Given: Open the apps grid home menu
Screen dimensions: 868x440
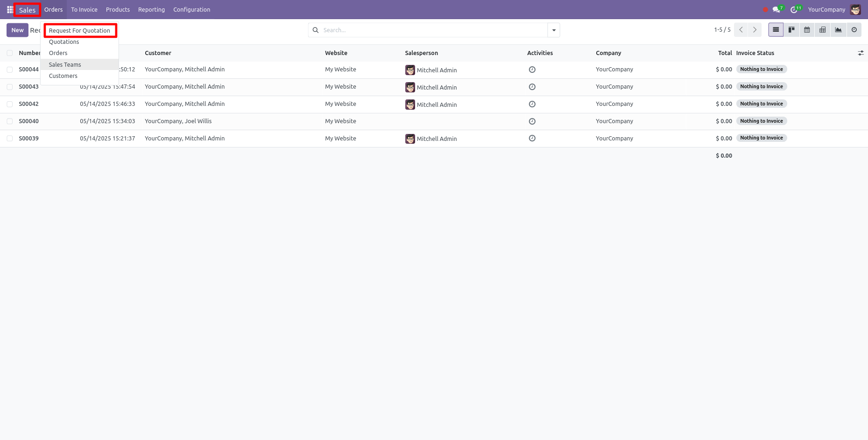Looking at the screenshot, I should 10,9.
